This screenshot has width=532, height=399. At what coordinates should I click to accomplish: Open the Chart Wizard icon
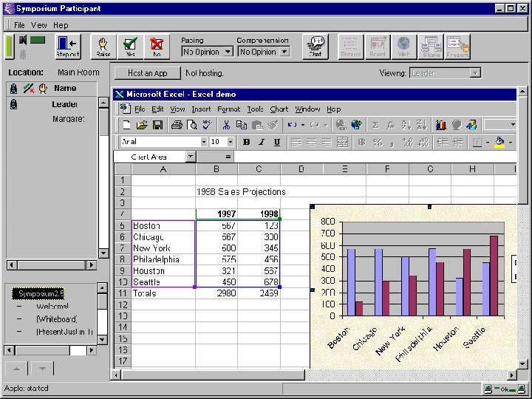pyautogui.click(x=440, y=125)
